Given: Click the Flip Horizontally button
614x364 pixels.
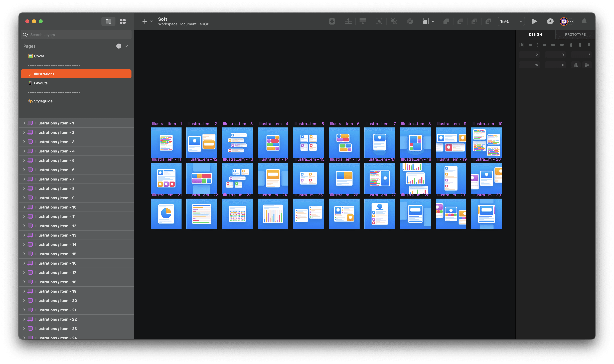Looking at the screenshot, I should pyautogui.click(x=575, y=65).
